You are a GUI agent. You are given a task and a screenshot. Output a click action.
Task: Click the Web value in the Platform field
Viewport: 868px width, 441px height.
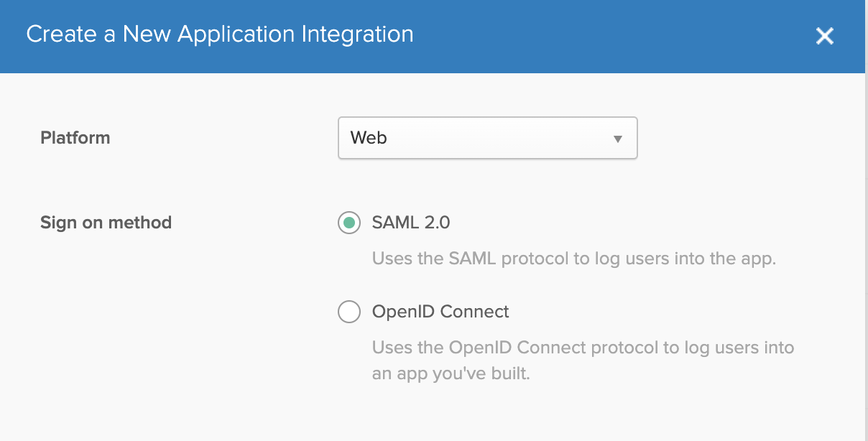(x=369, y=138)
